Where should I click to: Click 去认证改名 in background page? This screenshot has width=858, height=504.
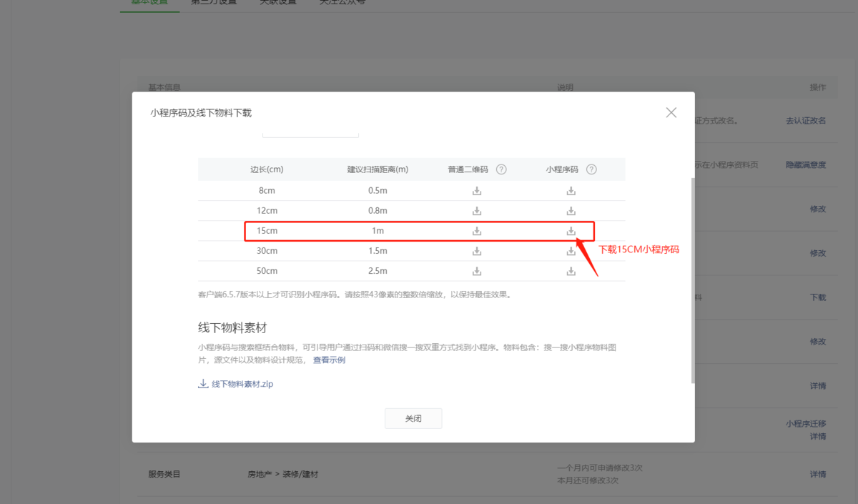tap(806, 120)
